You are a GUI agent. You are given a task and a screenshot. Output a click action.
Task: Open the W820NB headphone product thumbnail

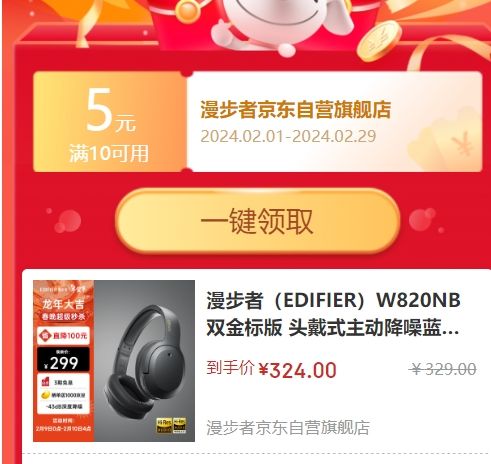114,361
